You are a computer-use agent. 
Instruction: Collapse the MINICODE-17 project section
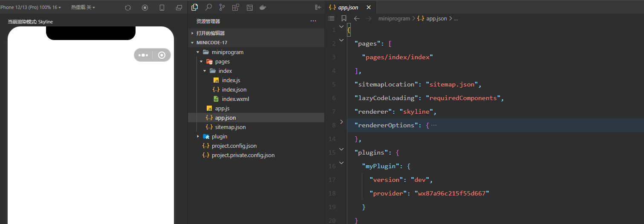[256, 43]
